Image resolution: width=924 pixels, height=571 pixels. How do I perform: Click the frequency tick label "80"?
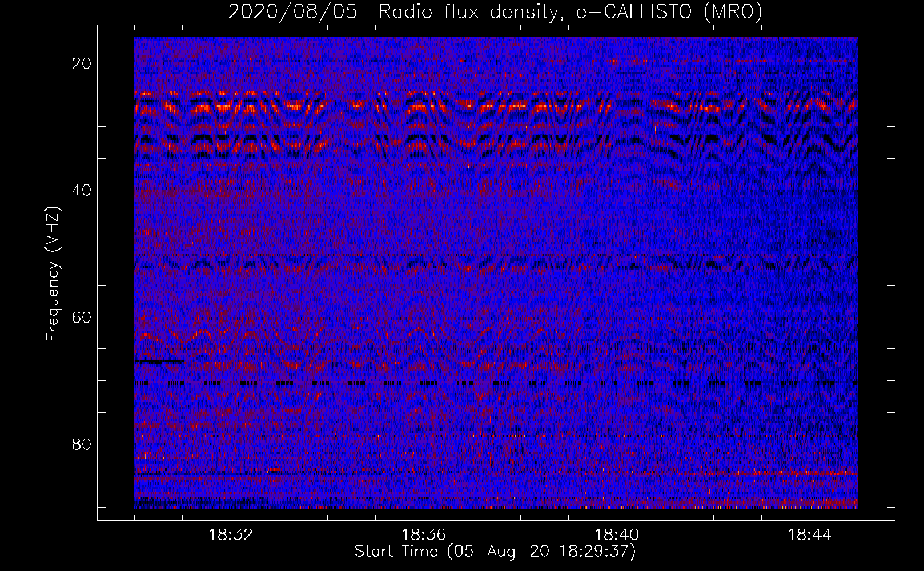[82, 444]
